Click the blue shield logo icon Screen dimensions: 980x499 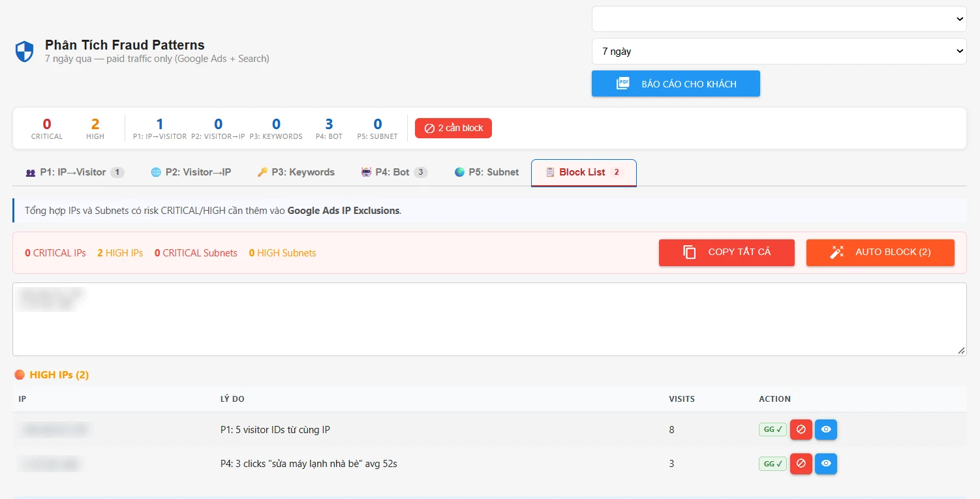click(24, 52)
